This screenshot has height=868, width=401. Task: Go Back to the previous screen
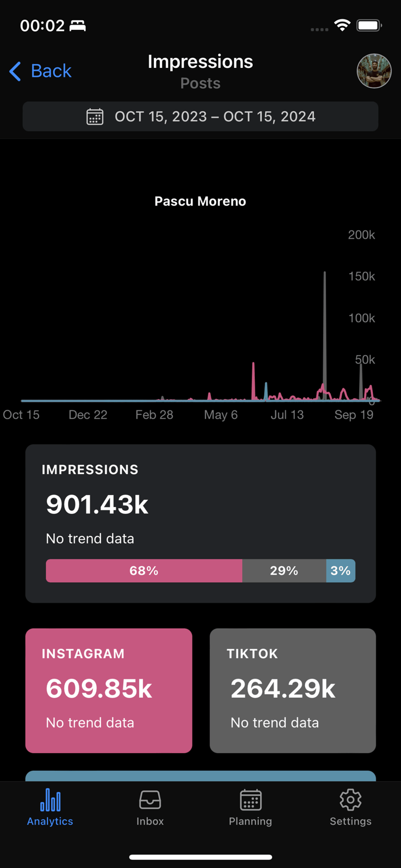click(40, 71)
